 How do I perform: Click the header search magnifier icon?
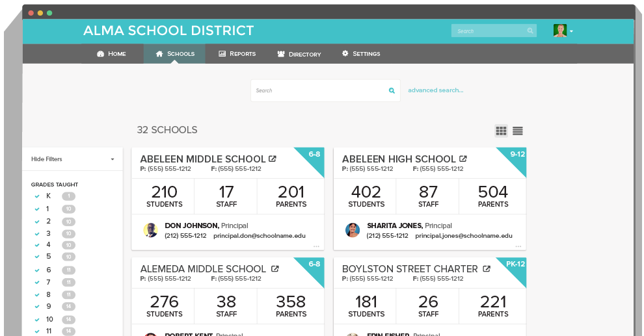[x=530, y=31]
